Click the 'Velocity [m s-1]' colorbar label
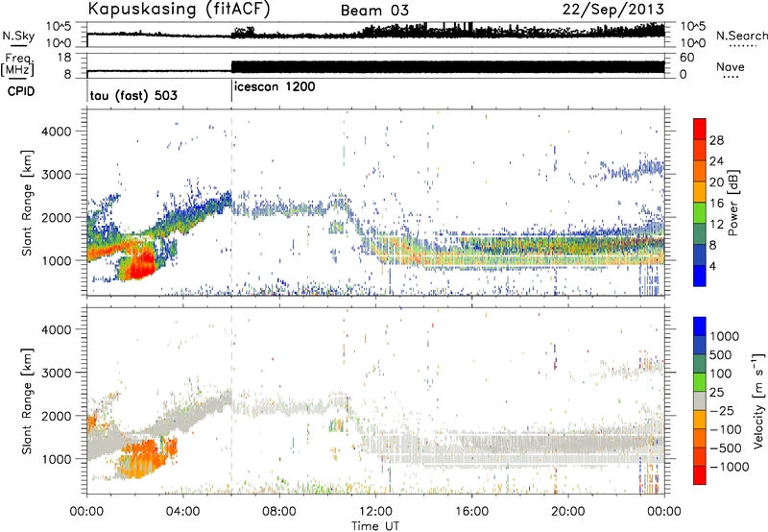 coord(758,400)
